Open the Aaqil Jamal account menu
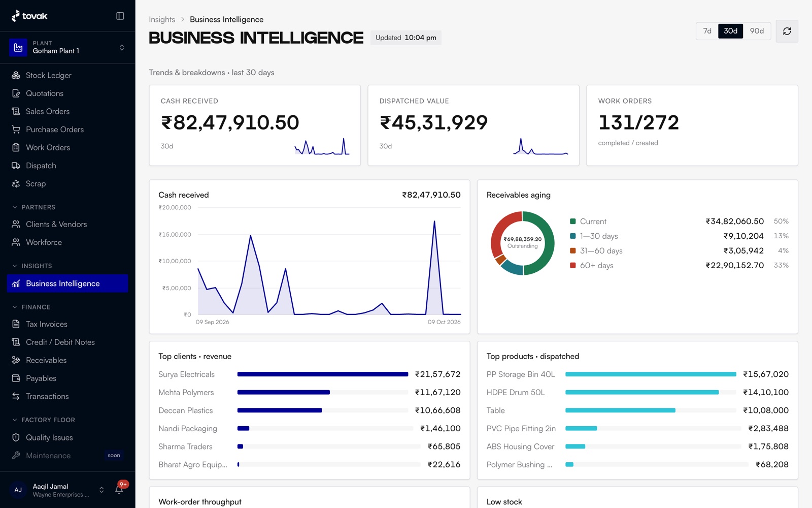812x508 pixels. pyautogui.click(x=57, y=490)
